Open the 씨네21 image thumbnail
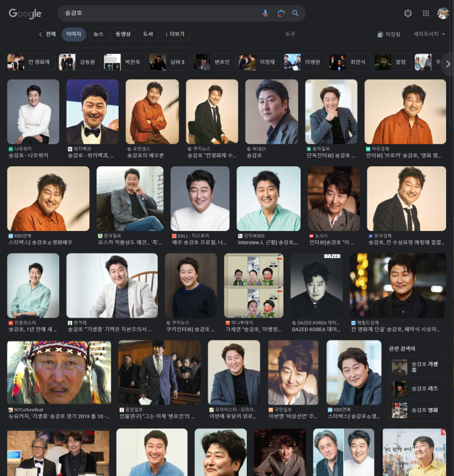 [x=272, y=112]
